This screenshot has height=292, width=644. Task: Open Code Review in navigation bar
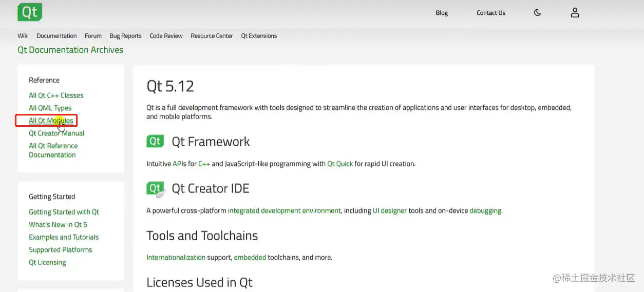coord(166,36)
